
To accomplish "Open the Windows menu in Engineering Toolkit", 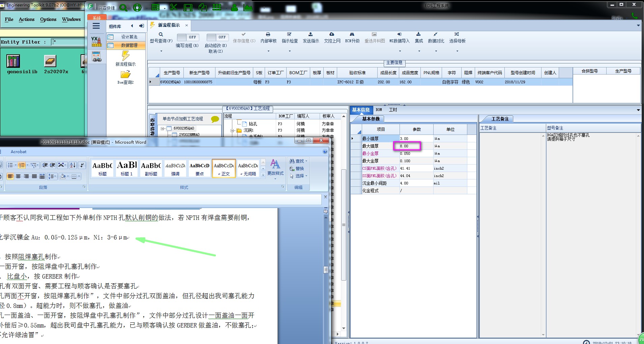I will pos(71,20).
